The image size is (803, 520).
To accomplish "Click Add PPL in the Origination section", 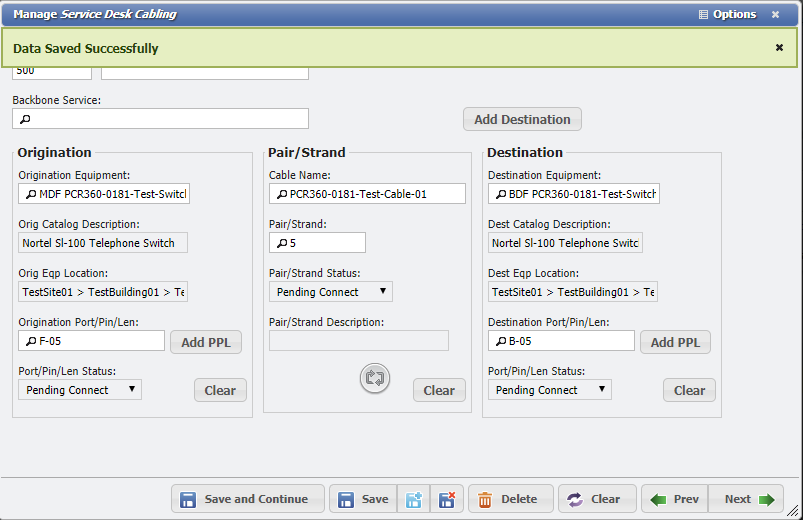I will (205, 342).
